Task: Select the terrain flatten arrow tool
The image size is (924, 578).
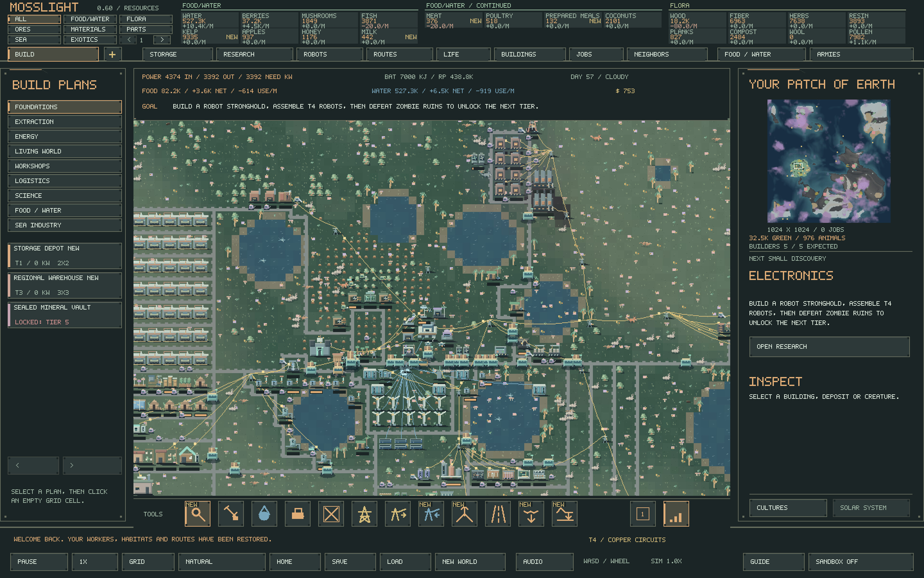Action: [565, 514]
